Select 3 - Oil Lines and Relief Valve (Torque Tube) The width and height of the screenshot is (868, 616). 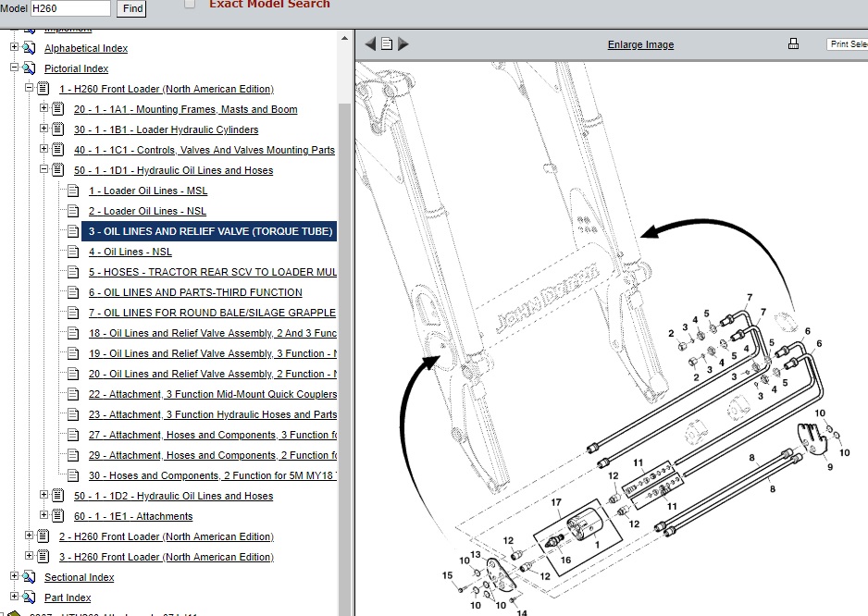[209, 231]
